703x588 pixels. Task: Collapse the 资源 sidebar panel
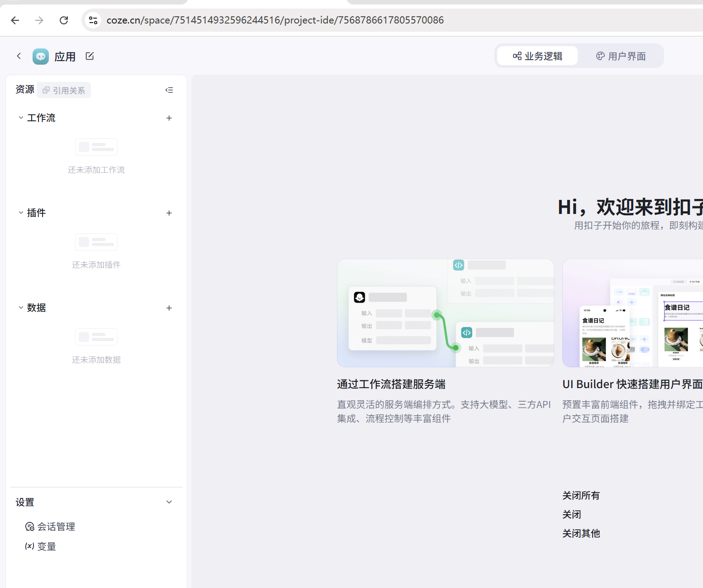pyautogui.click(x=169, y=90)
